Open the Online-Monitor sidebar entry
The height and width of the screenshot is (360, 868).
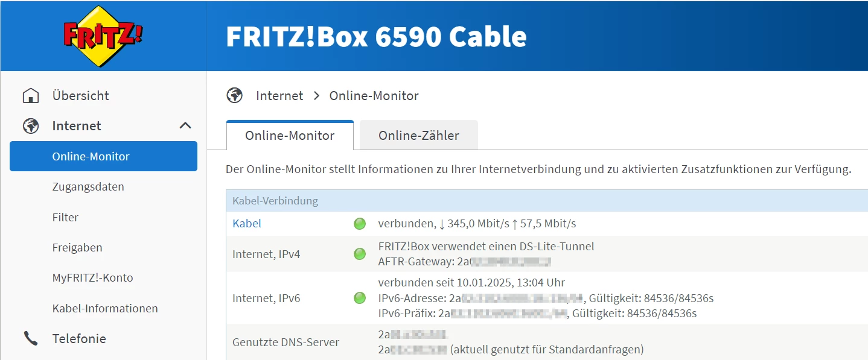[x=103, y=156]
